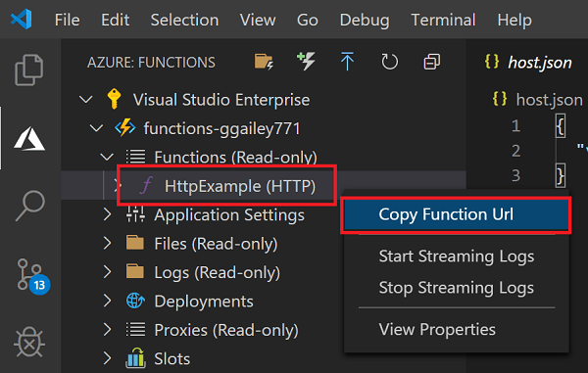Open the Terminal menu
Screen dimensions: 588x373
[x=443, y=20]
